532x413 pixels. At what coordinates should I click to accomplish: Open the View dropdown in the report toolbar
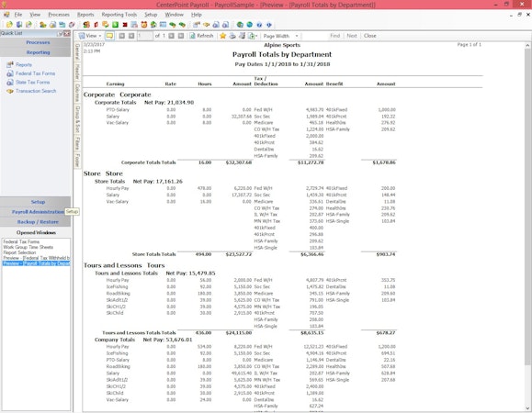pos(90,36)
